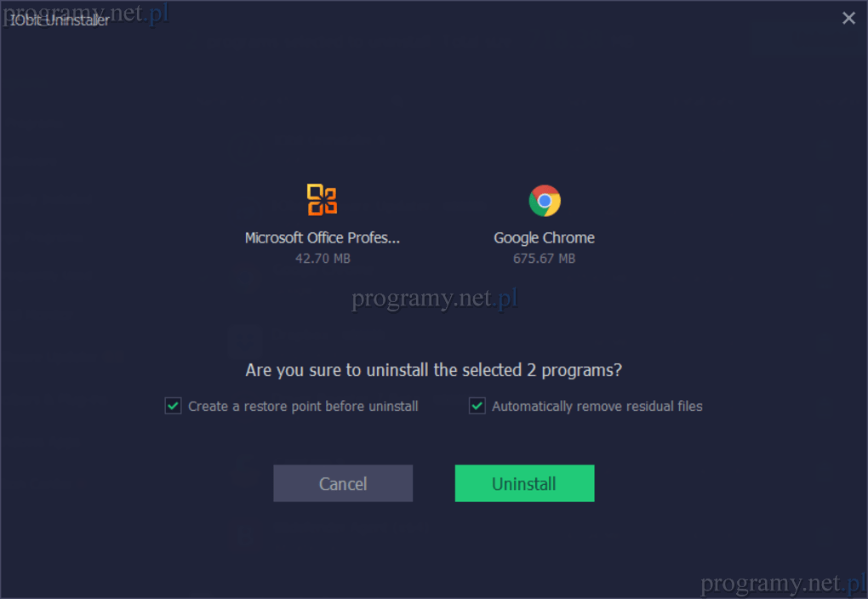Confirm with the green Uninstall button
Screen dimensions: 868x599
(x=524, y=483)
